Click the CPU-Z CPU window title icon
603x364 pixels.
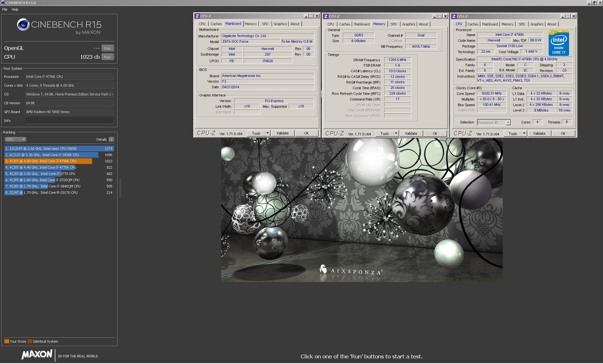pos(454,16)
